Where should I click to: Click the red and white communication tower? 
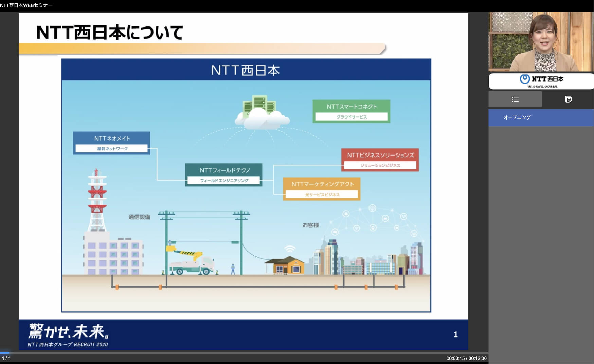pyautogui.click(x=97, y=200)
